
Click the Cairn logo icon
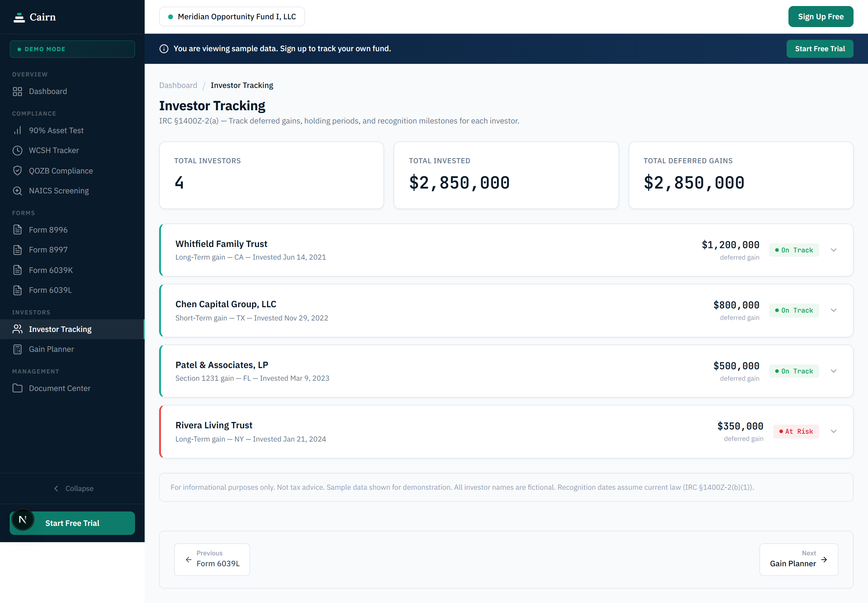click(x=19, y=17)
